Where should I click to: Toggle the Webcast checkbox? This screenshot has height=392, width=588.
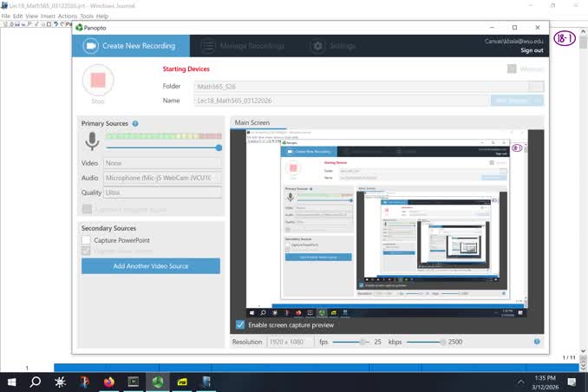(x=512, y=69)
